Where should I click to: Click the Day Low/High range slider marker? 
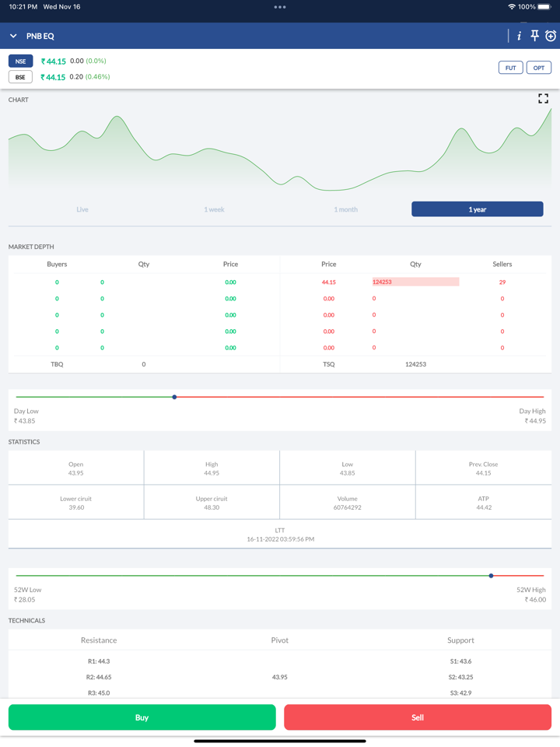tap(174, 397)
